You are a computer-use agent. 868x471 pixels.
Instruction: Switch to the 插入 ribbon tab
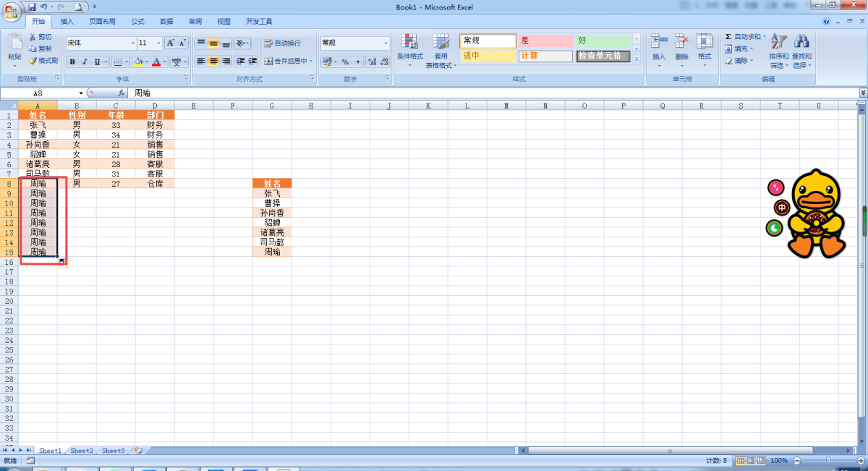[x=67, y=22]
